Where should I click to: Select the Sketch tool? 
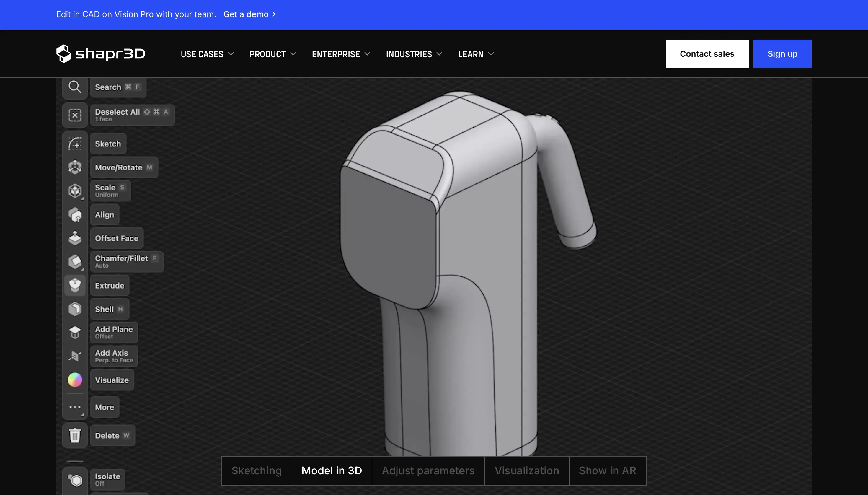pos(107,144)
